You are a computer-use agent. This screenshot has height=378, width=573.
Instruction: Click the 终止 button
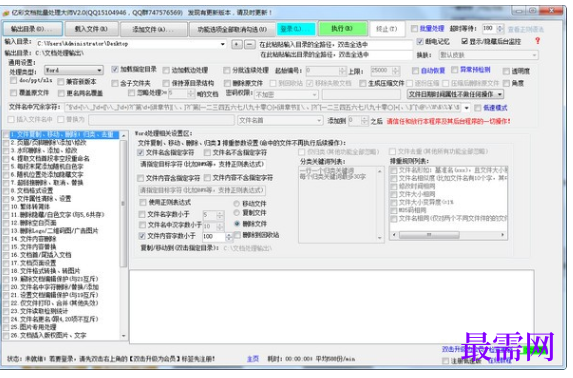(x=387, y=29)
